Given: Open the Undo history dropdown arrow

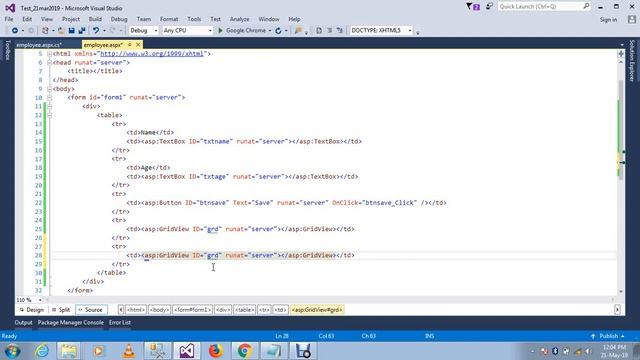Looking at the screenshot, I should pos(104,31).
